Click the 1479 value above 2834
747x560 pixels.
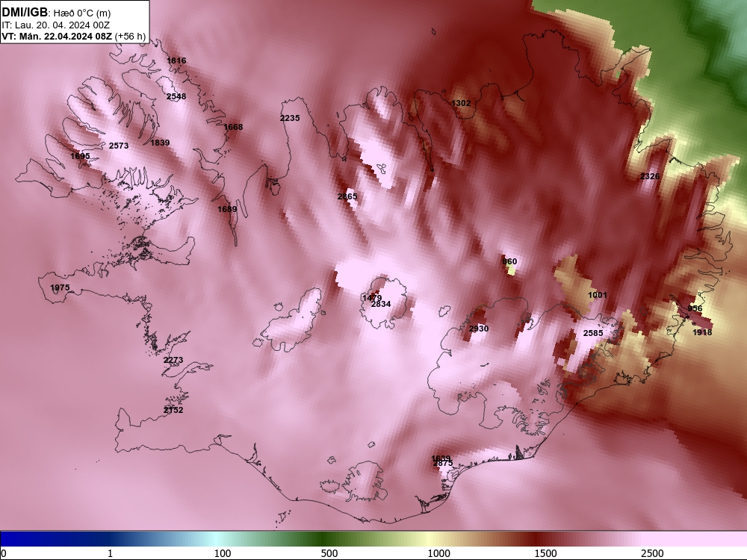tap(371, 298)
